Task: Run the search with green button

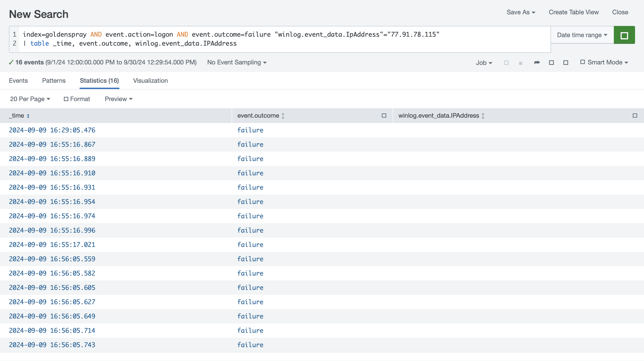Action: point(624,35)
